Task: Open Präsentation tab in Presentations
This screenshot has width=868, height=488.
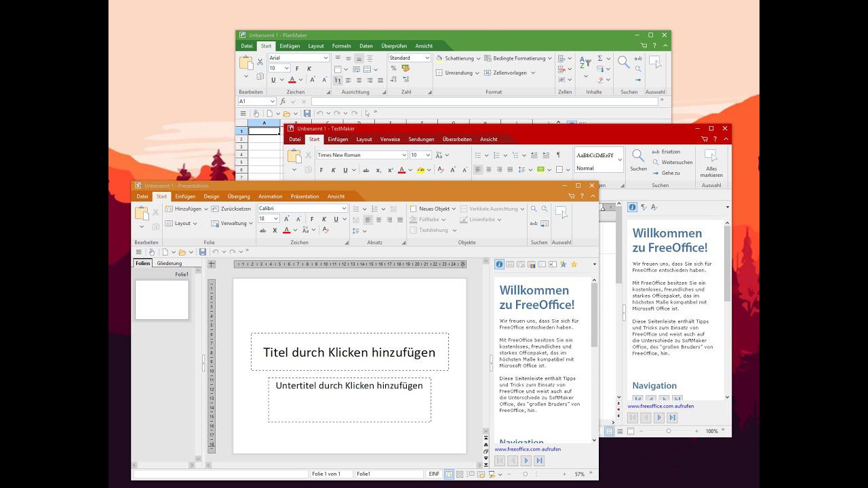Action: (304, 197)
